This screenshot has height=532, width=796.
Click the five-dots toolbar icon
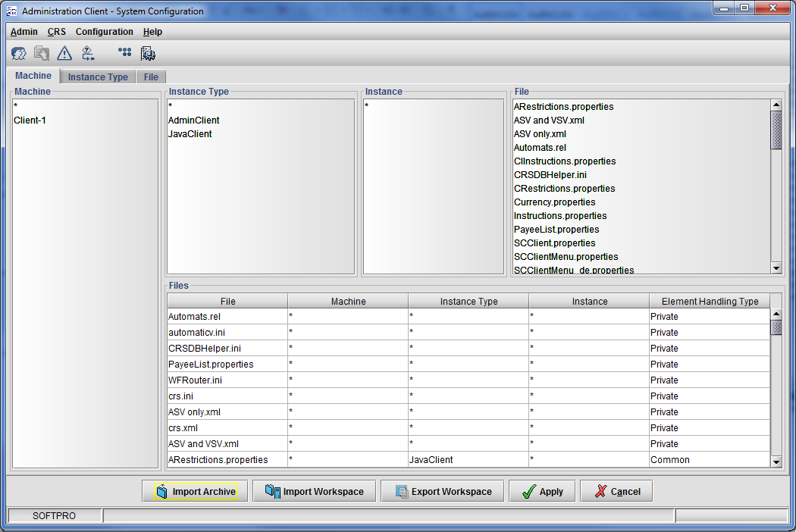pyautogui.click(x=125, y=53)
